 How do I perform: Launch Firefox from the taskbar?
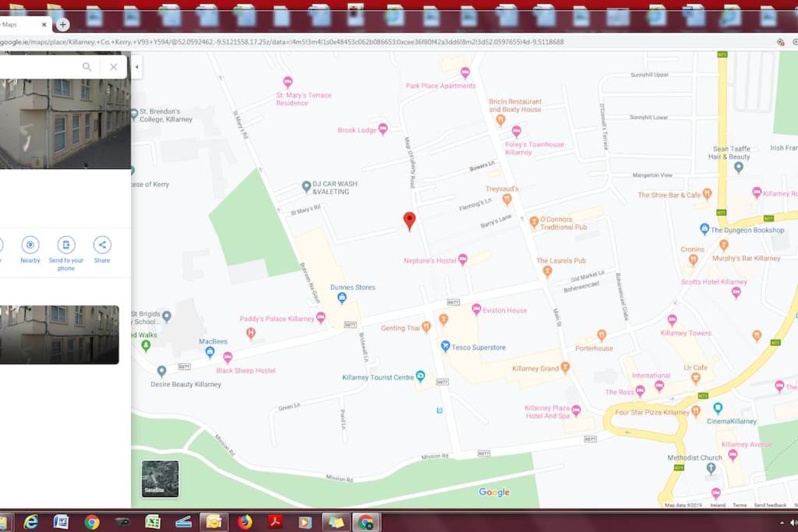245,522
